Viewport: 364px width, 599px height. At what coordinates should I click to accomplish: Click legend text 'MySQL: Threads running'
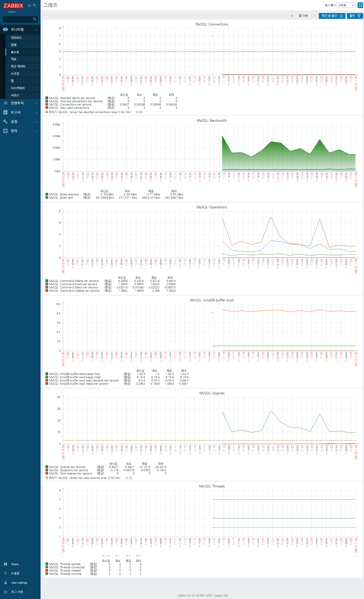click(x=65, y=574)
